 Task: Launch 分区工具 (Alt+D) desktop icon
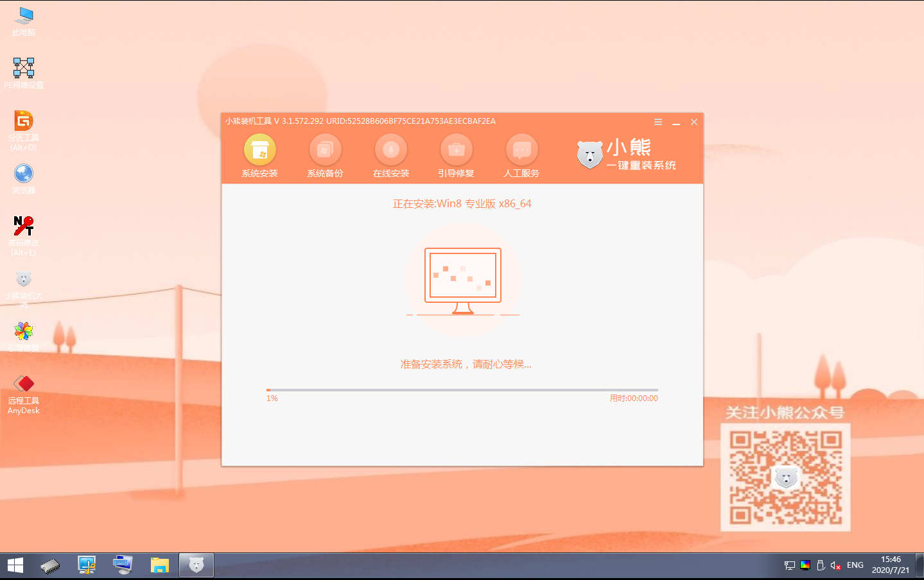coord(24,131)
